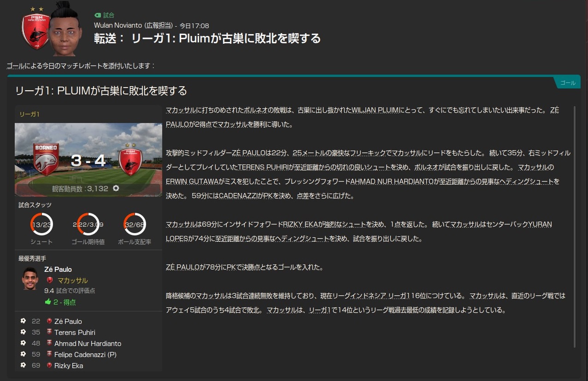Open scorer Felipe Cadenazzi (P) in the goal list

click(86, 354)
